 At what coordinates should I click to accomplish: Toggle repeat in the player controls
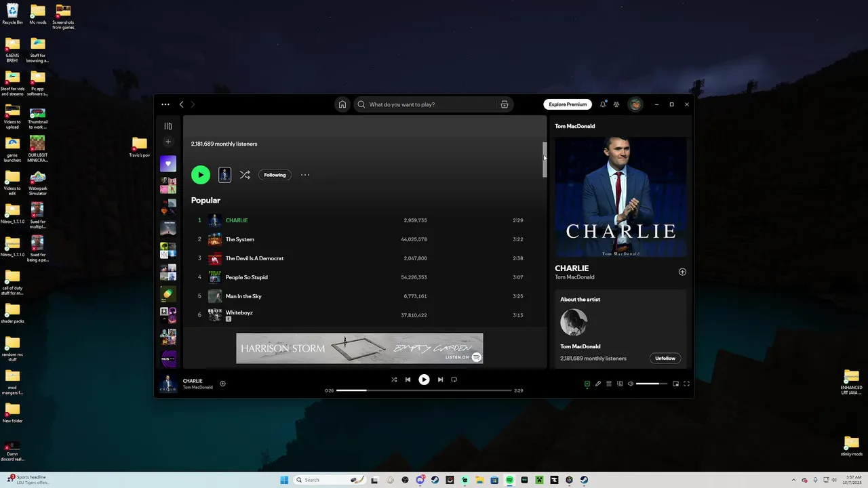click(454, 380)
